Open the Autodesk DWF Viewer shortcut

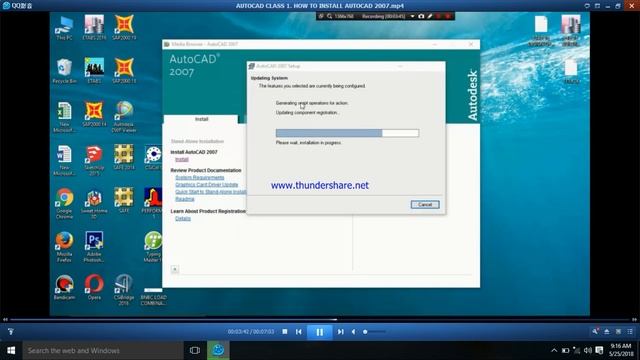[124, 117]
